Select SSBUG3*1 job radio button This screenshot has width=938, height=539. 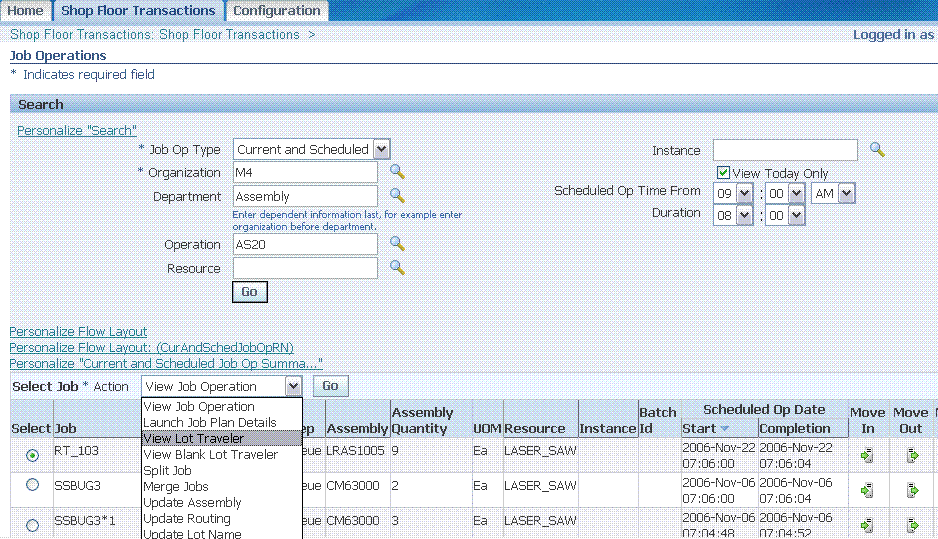coord(32,525)
